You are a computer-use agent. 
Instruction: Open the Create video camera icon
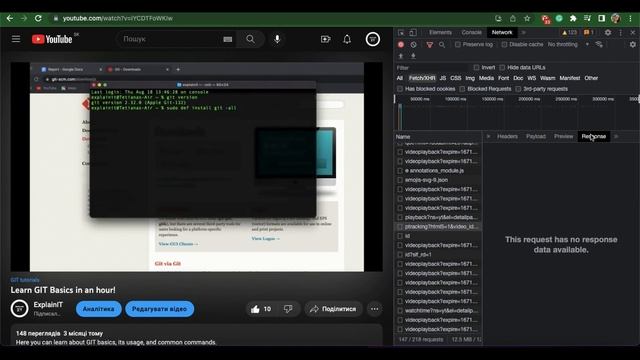pos(325,39)
